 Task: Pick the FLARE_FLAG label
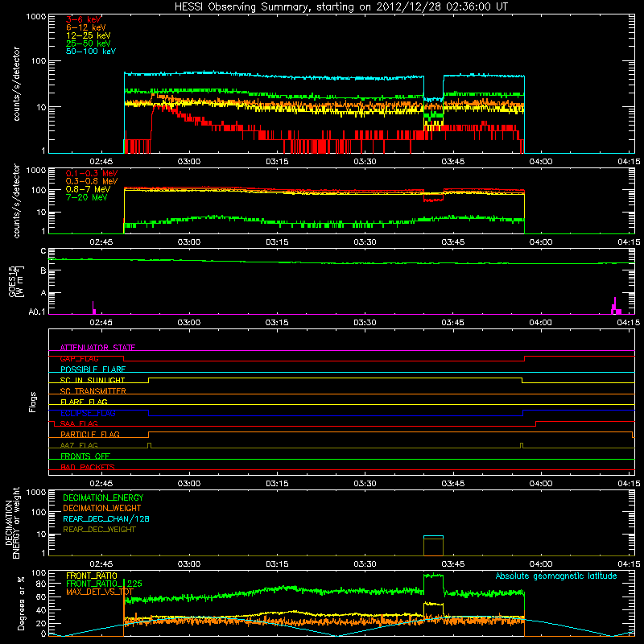point(84,402)
